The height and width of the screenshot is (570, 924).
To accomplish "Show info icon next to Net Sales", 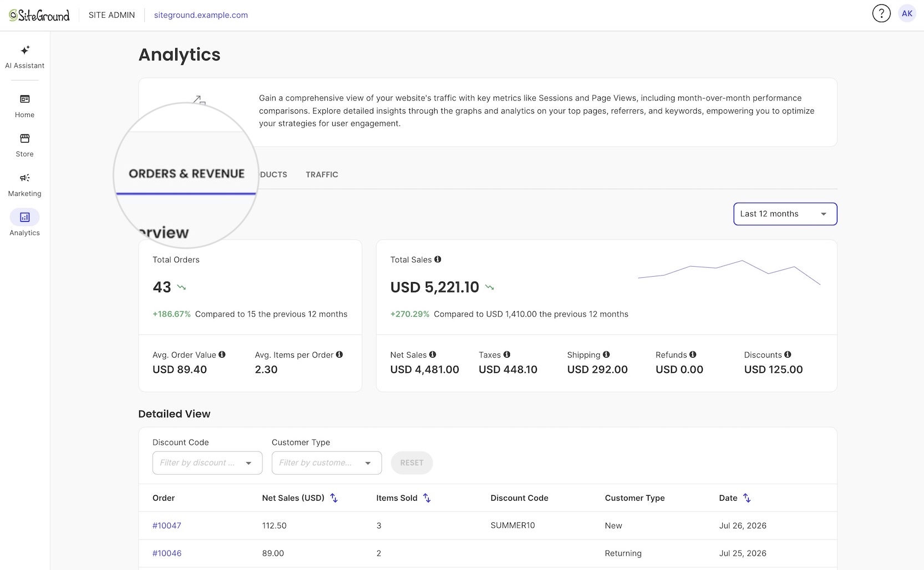I will pos(433,354).
